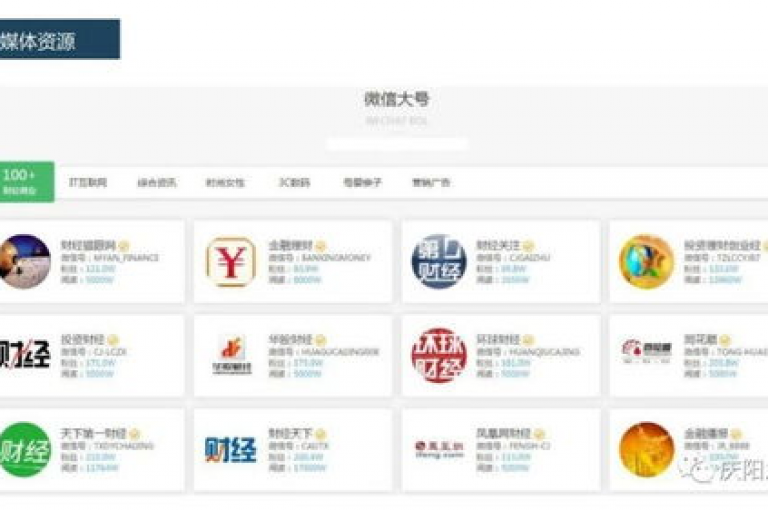This screenshot has height=510, width=768.
Task: Open the blue 财经 logo of 财经天下
Action: coord(231,450)
